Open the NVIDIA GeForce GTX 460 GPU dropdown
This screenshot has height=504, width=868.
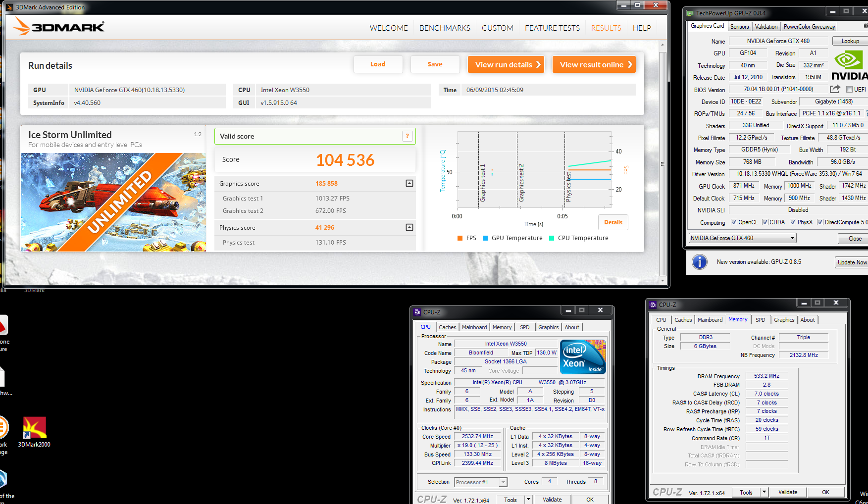click(x=743, y=238)
